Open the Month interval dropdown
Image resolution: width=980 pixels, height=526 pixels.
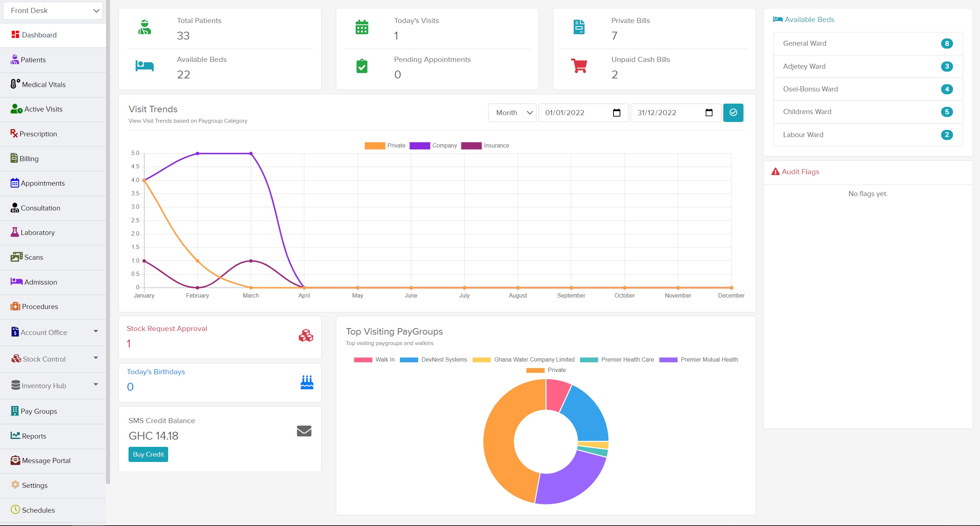[512, 113]
